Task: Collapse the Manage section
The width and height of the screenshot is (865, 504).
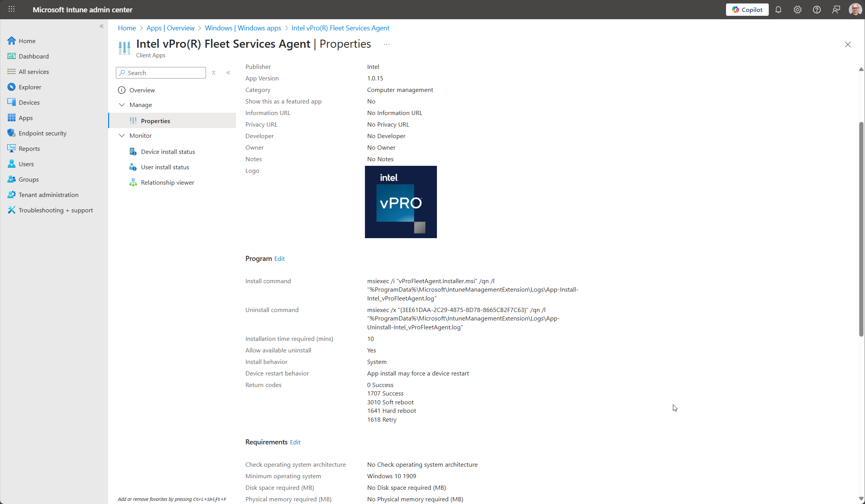Action: point(122,105)
